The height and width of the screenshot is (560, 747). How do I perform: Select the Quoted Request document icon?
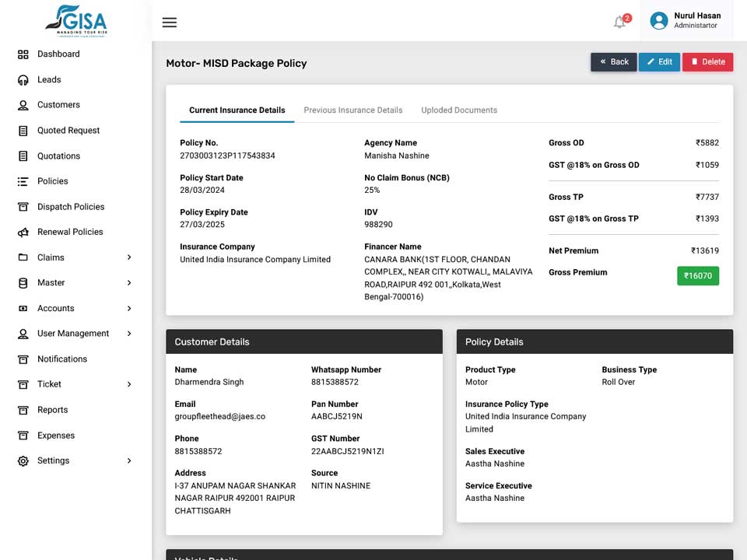coord(23,131)
